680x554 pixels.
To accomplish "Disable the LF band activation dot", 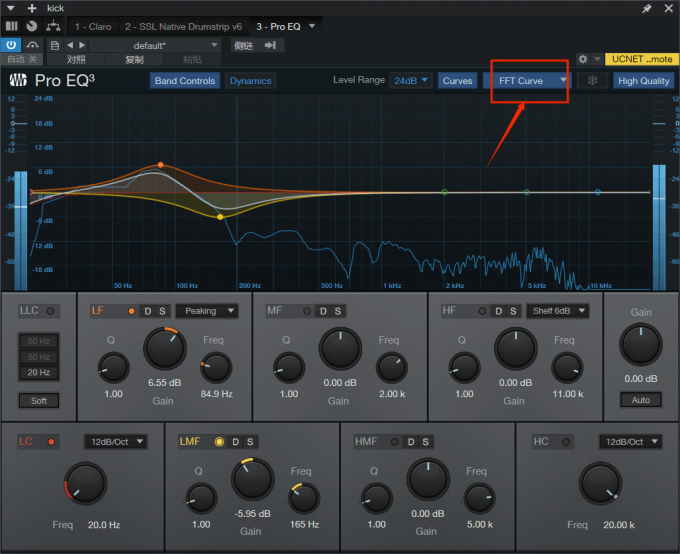I will point(131,311).
